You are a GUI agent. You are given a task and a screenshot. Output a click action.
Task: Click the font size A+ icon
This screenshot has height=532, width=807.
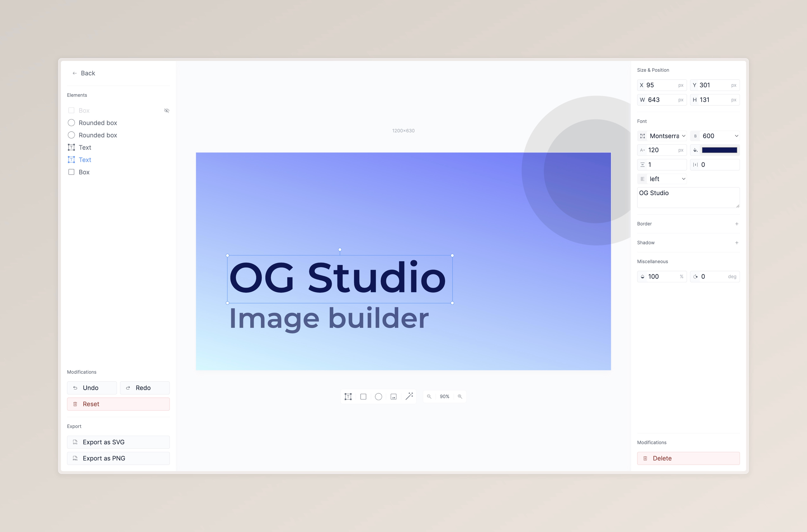(643, 150)
